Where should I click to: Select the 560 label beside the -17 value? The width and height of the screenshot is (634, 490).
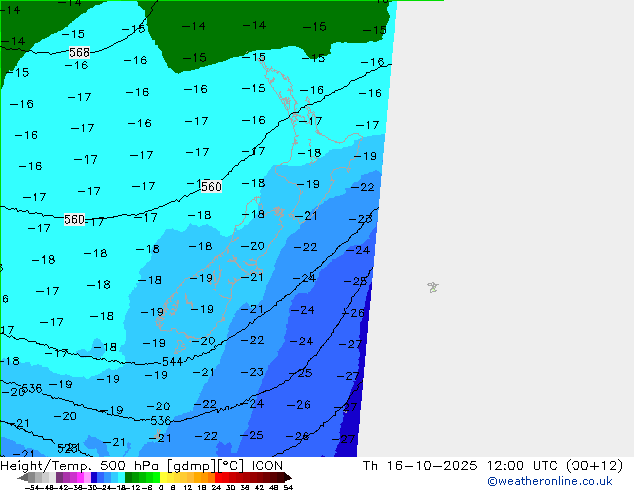74,220
